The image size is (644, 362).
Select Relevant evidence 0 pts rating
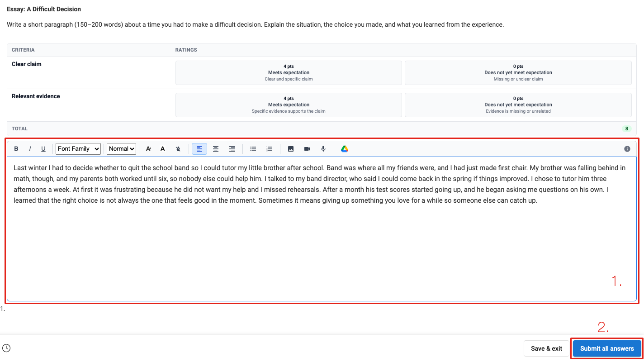coord(518,105)
